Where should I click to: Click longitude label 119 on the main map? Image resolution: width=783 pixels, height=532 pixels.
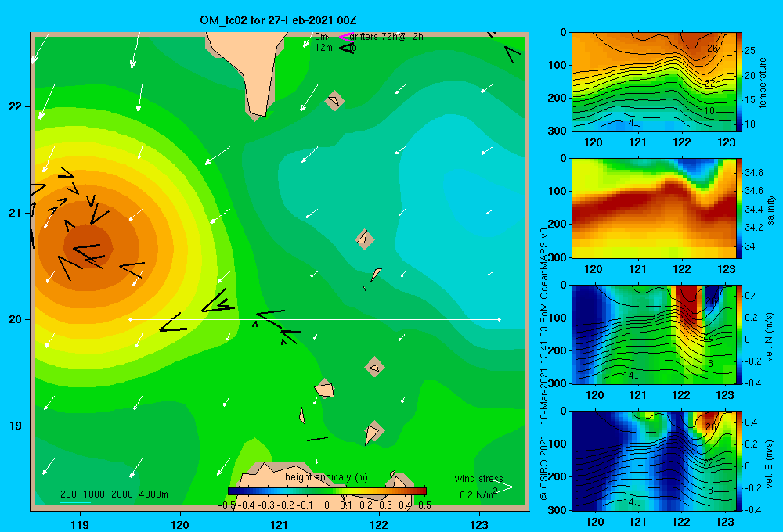81,525
